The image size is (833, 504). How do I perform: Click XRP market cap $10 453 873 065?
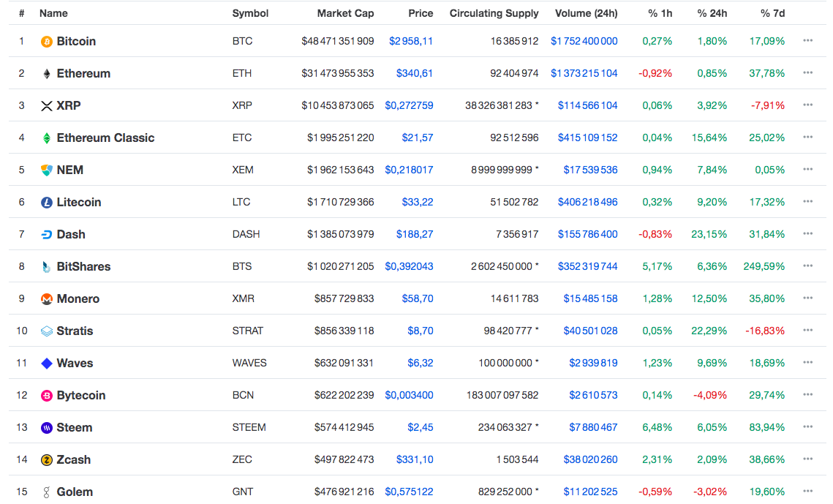[x=338, y=105]
